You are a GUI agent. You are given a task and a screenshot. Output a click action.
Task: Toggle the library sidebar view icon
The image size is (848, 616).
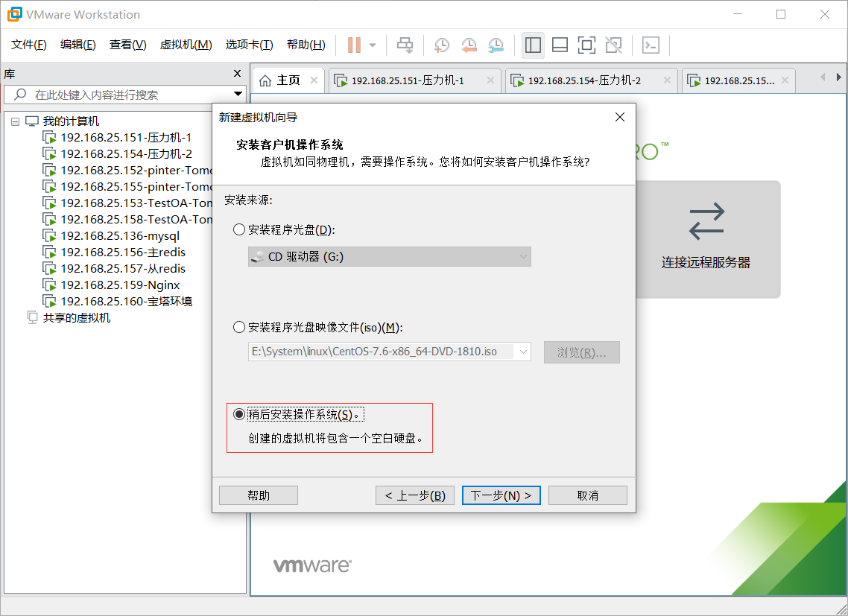(x=533, y=45)
